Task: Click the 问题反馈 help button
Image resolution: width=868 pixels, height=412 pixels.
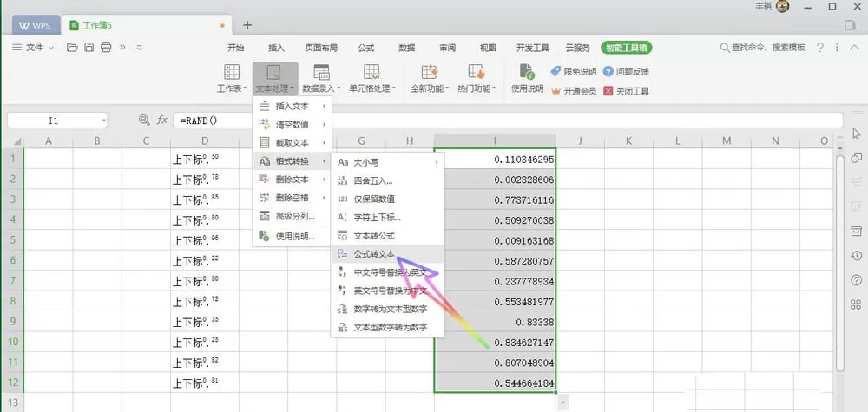Action: tap(626, 71)
